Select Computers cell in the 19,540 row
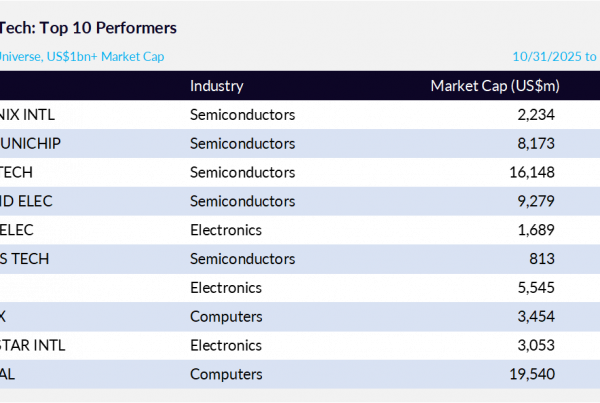The height and width of the screenshot is (403, 600). pos(226,374)
